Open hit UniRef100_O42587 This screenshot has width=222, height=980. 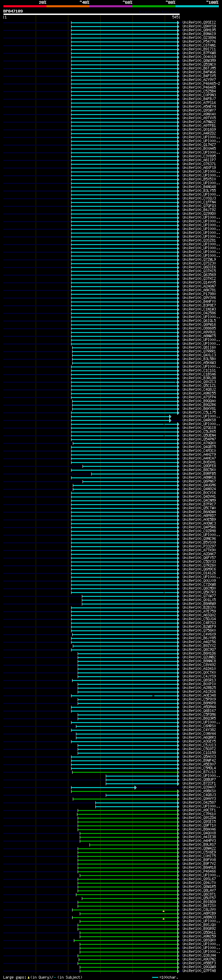[x=199, y=802]
